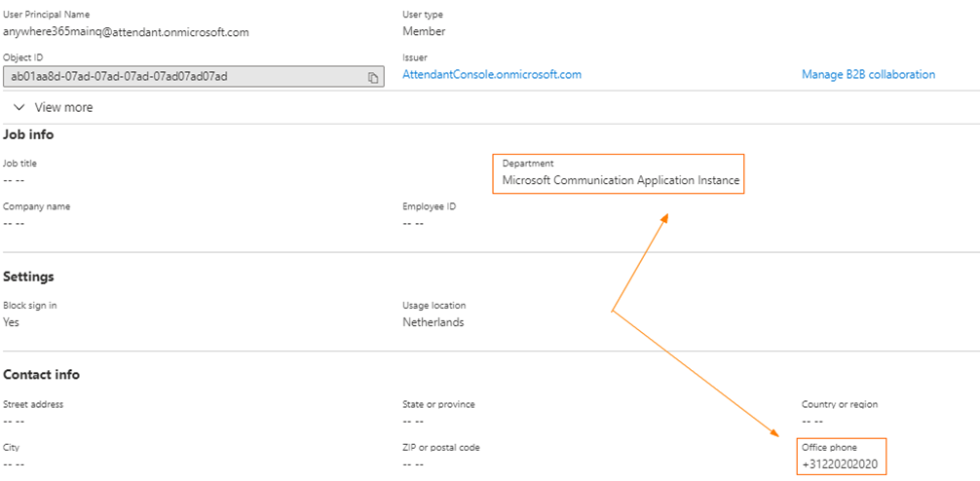Click the Block sign in Yes value

coord(12,322)
